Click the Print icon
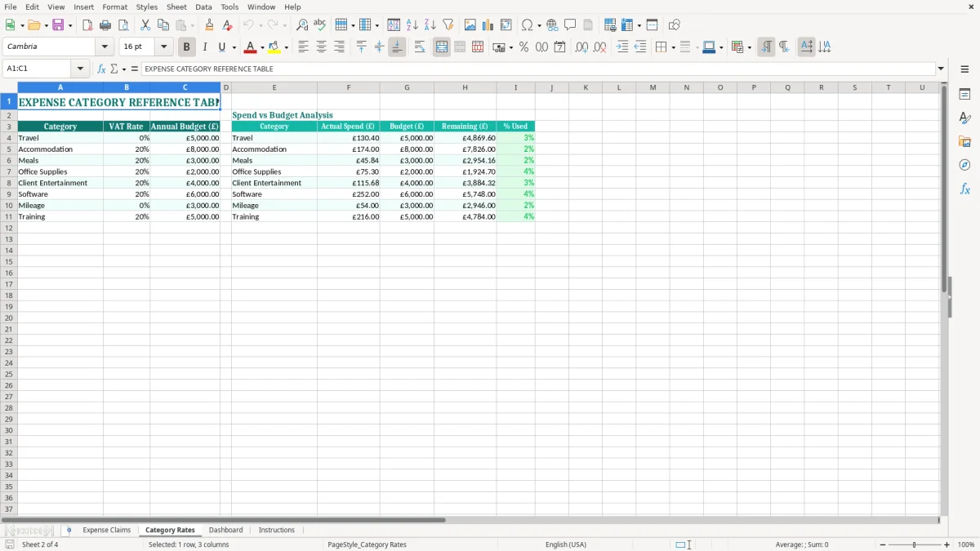The image size is (980, 551). [x=105, y=25]
